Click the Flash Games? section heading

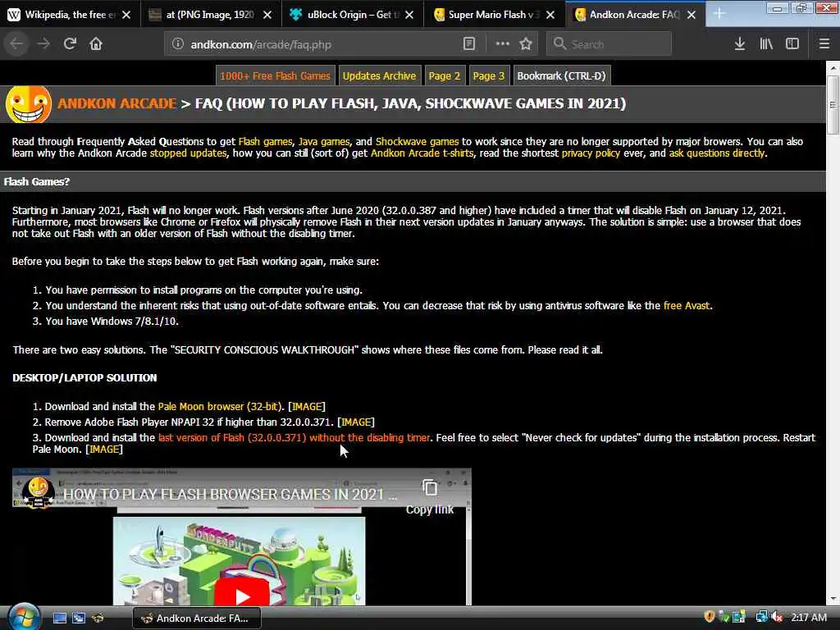click(36, 181)
